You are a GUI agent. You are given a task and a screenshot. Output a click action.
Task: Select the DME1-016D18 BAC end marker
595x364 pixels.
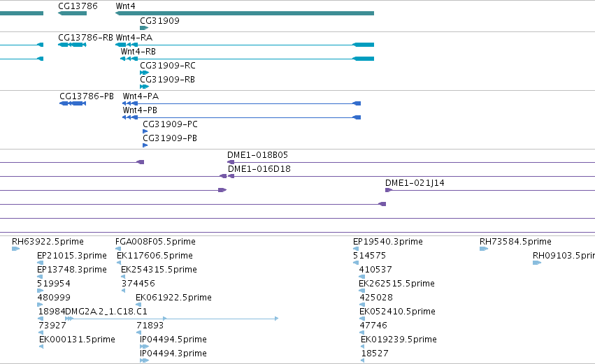point(231,176)
